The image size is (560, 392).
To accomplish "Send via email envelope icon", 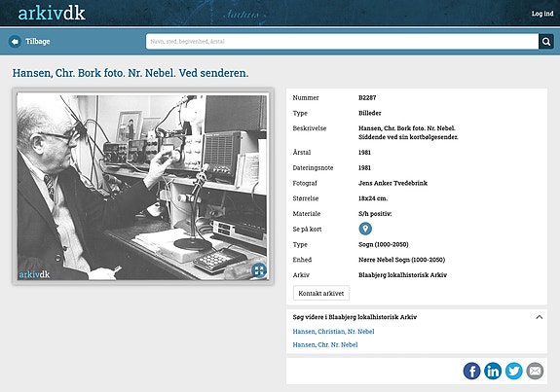I will pos(535,371).
